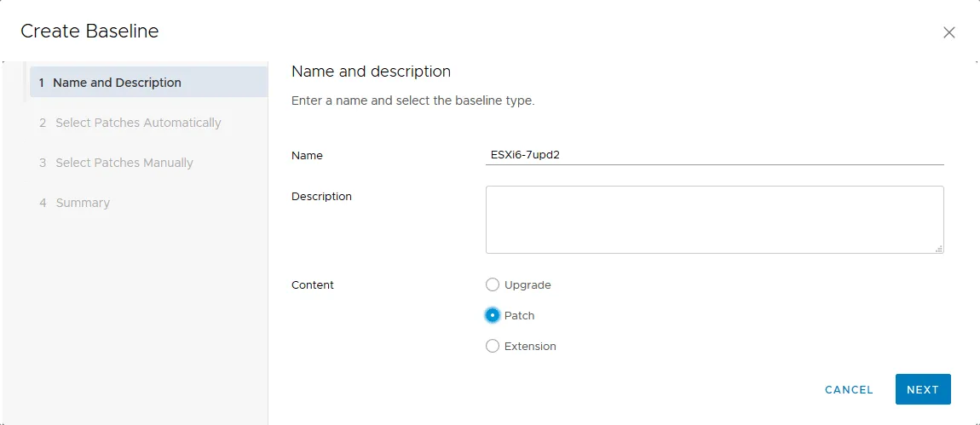Click the Description field label
The height and width of the screenshot is (425, 980).
321,197
